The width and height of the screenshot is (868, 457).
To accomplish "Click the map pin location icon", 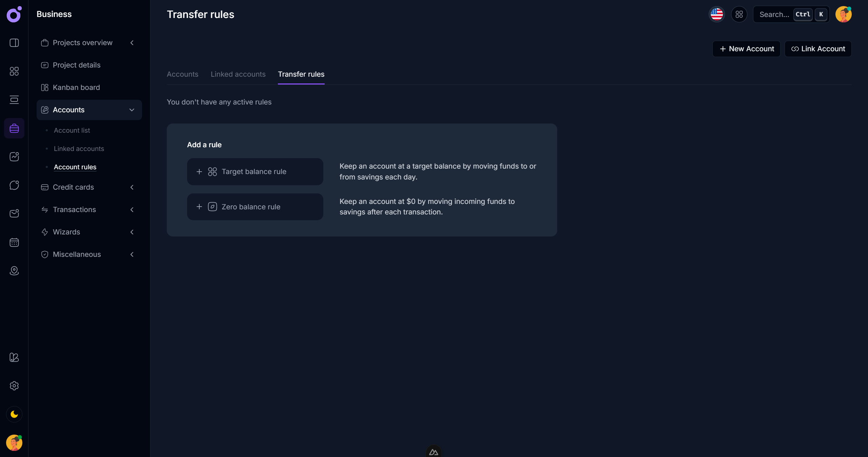I will (14, 271).
